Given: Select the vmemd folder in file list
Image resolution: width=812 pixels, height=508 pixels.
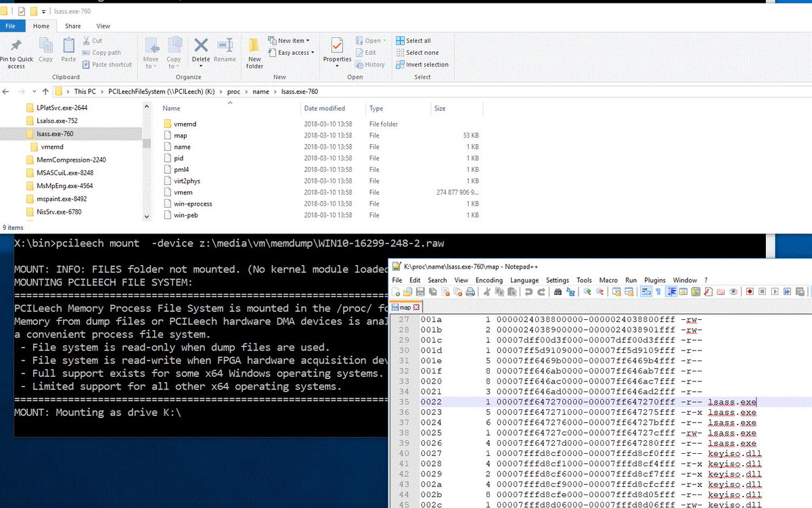Looking at the screenshot, I should point(185,124).
